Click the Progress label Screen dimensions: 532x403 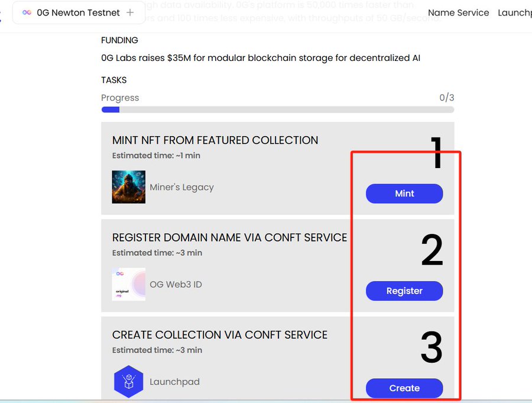[120, 98]
